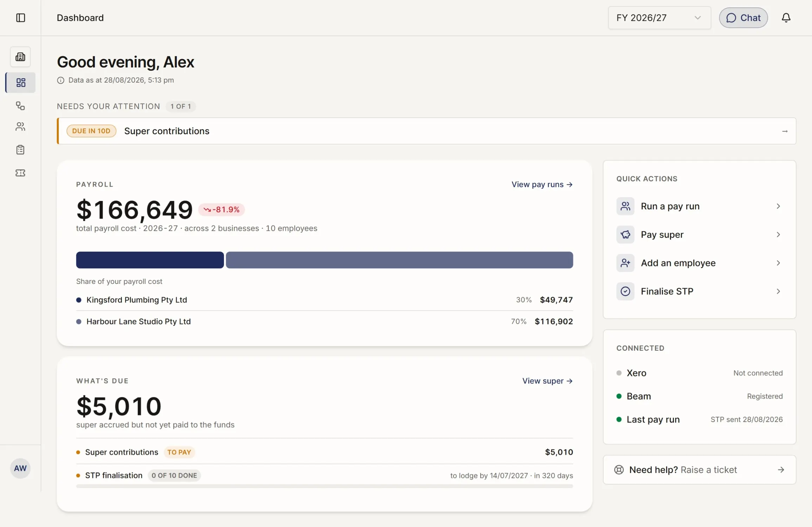Viewport: 812px width, 527px height.
Task: Click the DUE IN 10D badge
Action: point(91,131)
